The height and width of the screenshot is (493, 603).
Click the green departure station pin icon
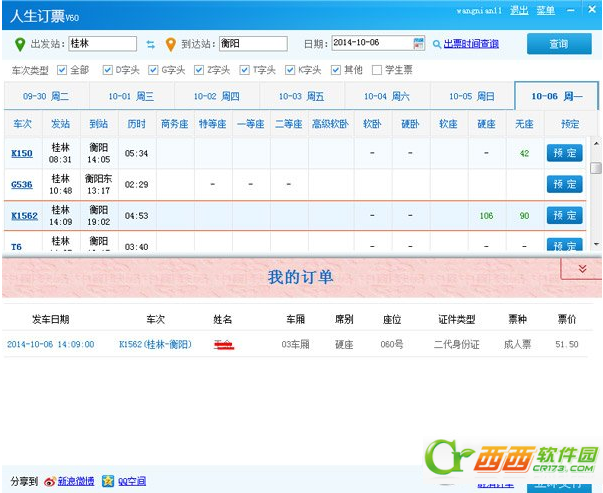pos(20,44)
